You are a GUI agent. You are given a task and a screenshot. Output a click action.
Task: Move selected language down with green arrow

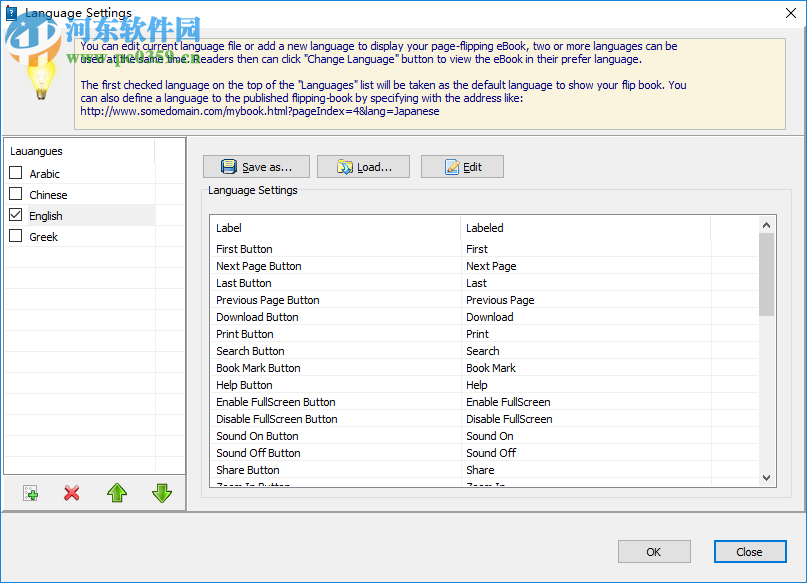point(161,492)
